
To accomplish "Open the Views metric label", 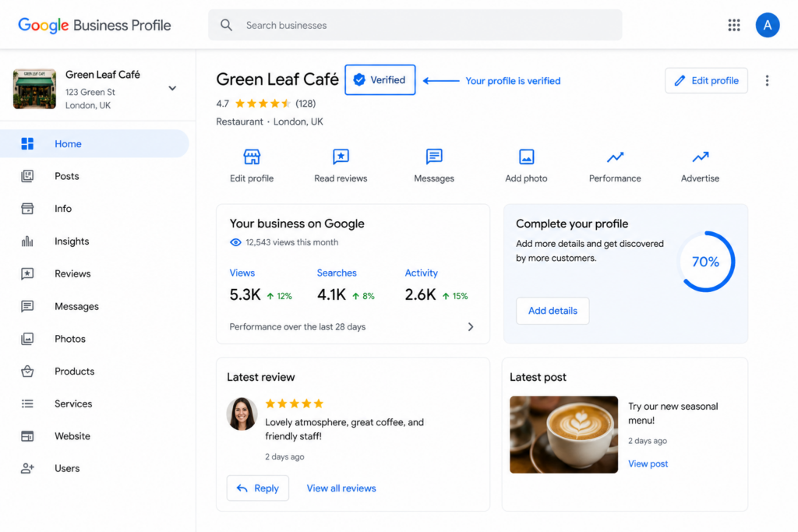I will click(242, 273).
